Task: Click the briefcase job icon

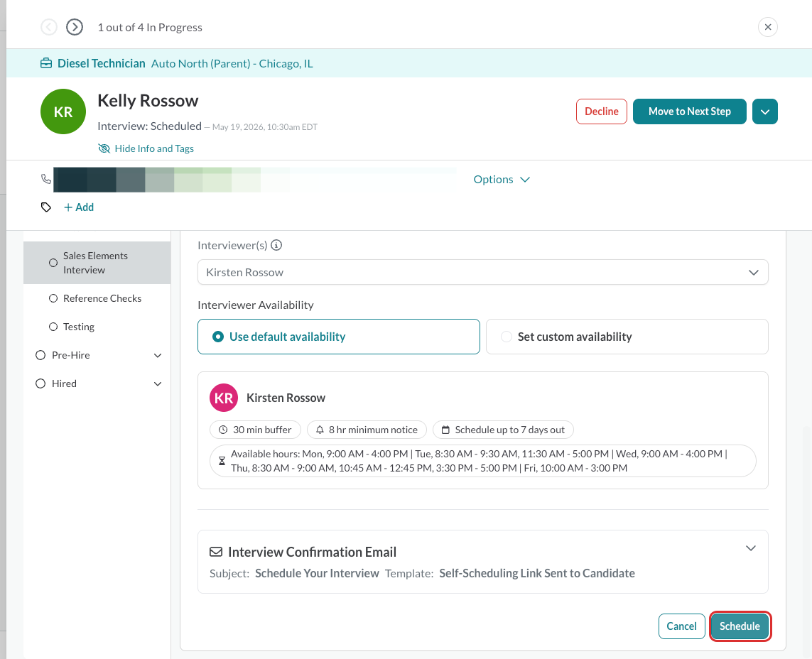Action: tap(46, 64)
